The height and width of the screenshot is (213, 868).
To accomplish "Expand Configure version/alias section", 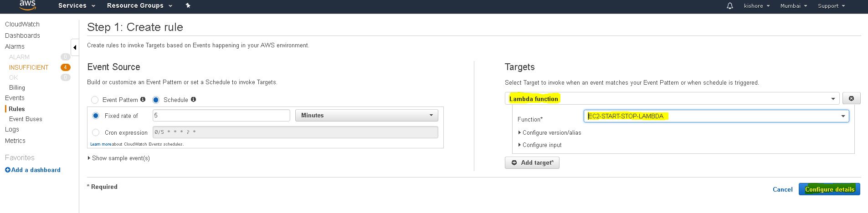I will coord(551,132).
